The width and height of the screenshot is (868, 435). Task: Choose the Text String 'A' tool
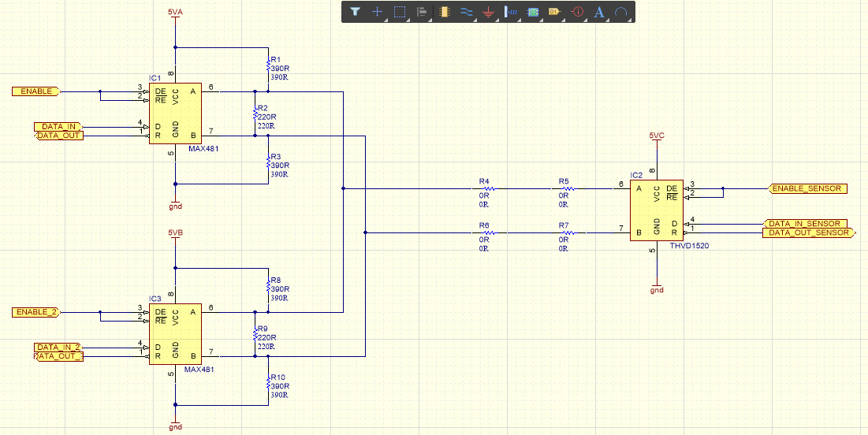click(598, 12)
